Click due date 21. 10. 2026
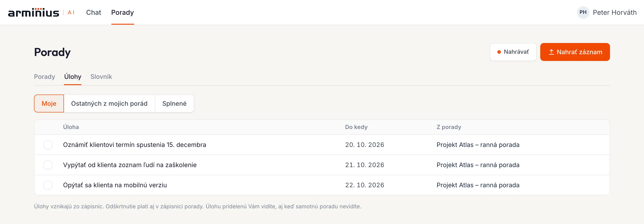 364,165
